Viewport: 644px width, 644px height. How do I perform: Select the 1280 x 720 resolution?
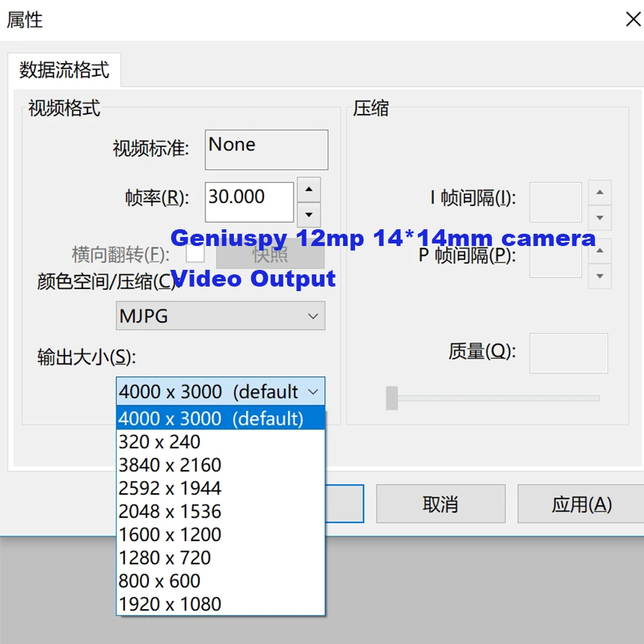coord(220,558)
